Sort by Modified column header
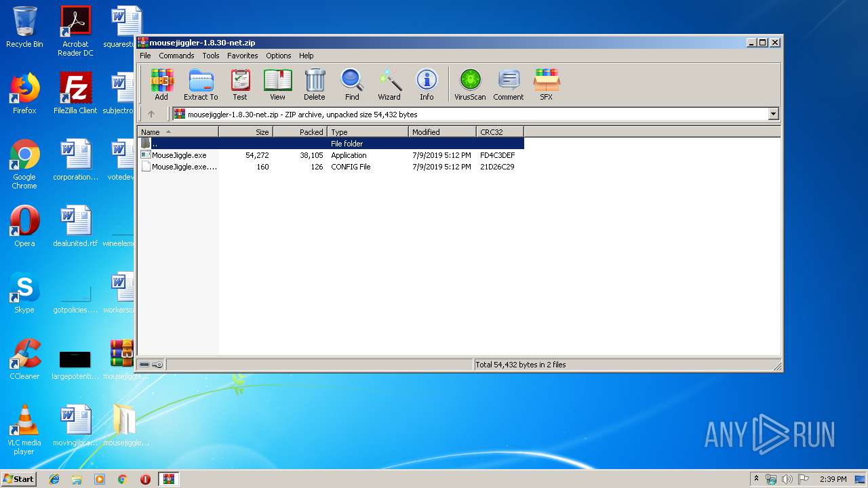This screenshot has width=868, height=488. [442, 132]
